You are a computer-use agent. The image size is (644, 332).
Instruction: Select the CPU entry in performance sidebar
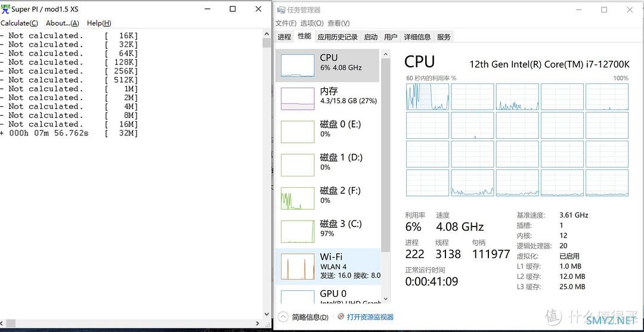(x=327, y=66)
